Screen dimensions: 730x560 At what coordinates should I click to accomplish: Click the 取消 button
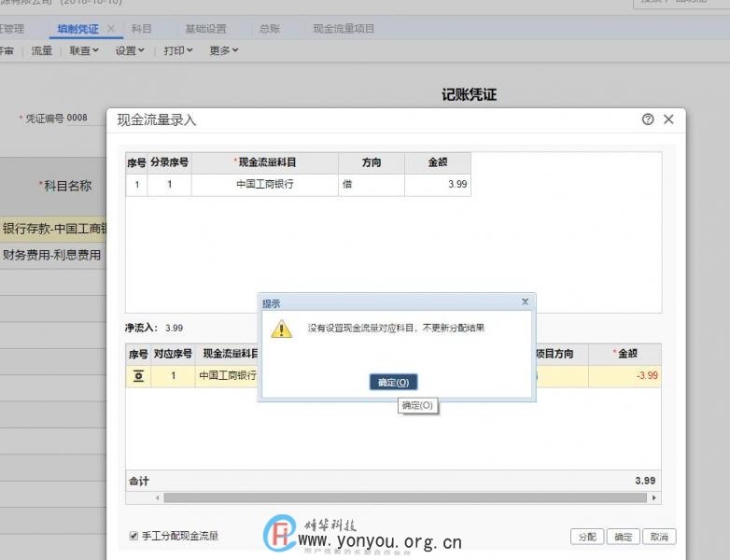pos(659,537)
